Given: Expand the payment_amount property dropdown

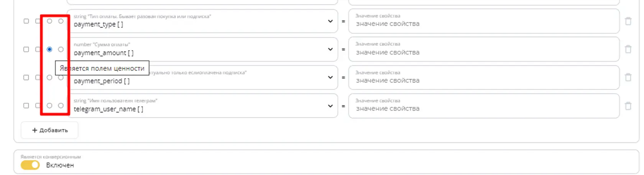Looking at the screenshot, I should [x=330, y=49].
